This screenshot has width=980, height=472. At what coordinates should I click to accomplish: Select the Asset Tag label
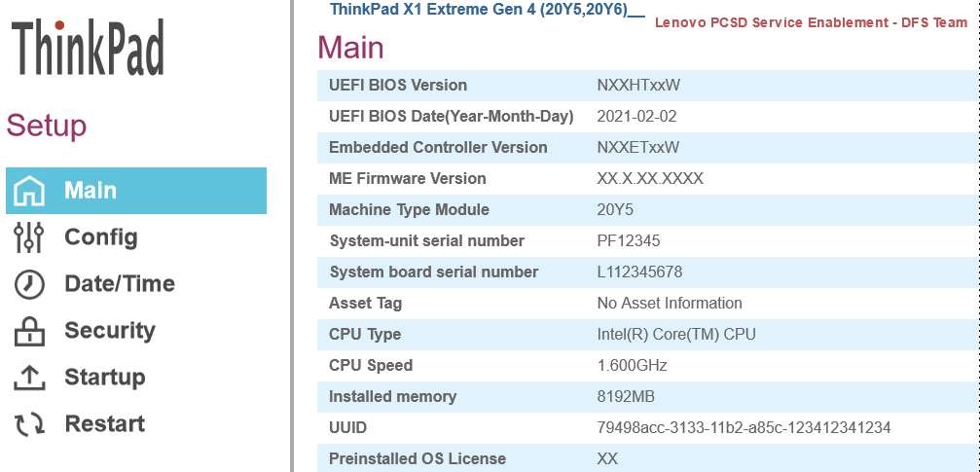(x=366, y=304)
